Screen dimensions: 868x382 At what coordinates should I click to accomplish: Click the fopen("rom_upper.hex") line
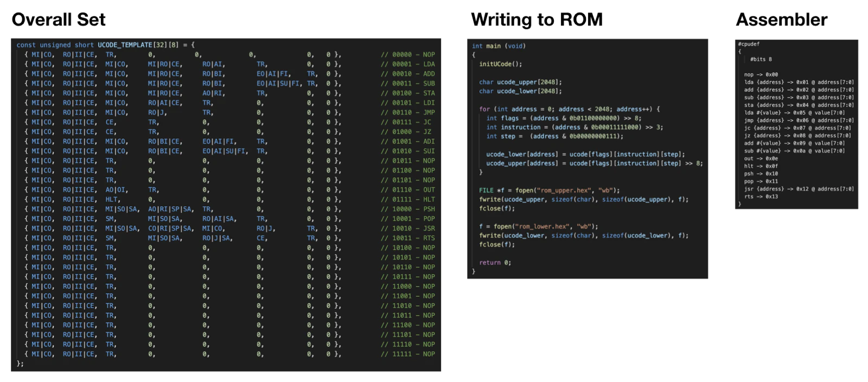[549, 190]
